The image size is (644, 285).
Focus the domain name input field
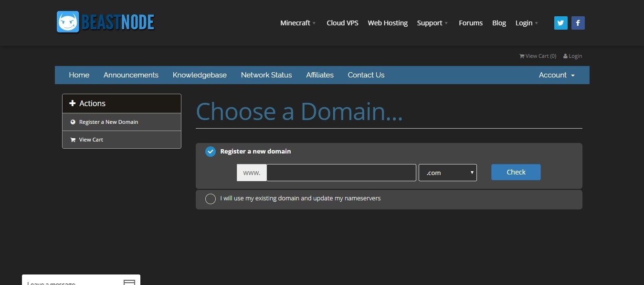tap(341, 173)
